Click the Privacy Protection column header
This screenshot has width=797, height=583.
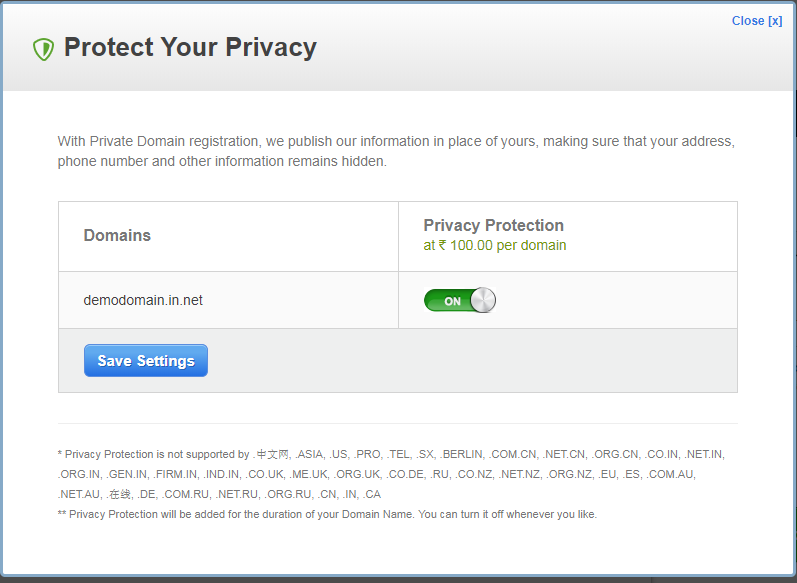click(x=494, y=225)
